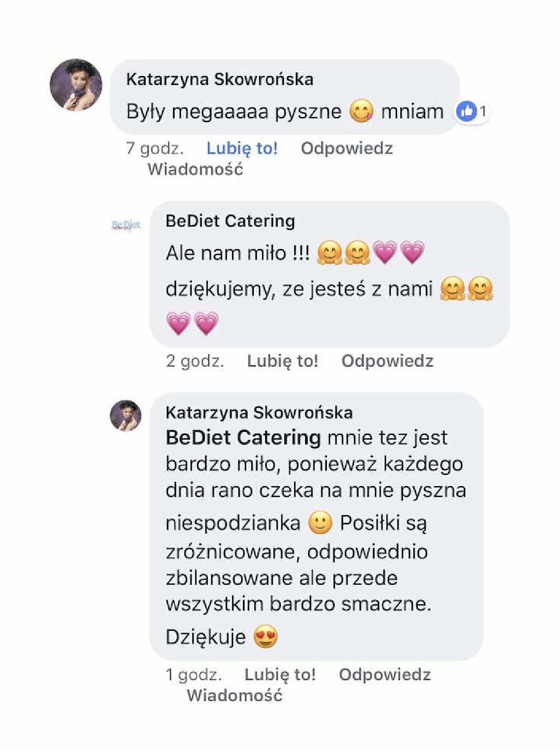Open the 2 godz. timestamp link
This screenshot has height=751, width=560.
pos(195,361)
